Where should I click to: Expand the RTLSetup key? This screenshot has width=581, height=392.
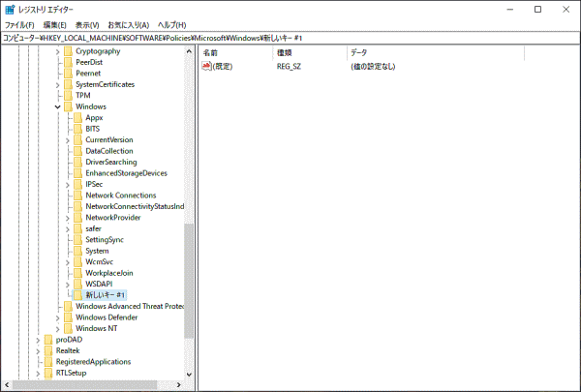click(38, 374)
